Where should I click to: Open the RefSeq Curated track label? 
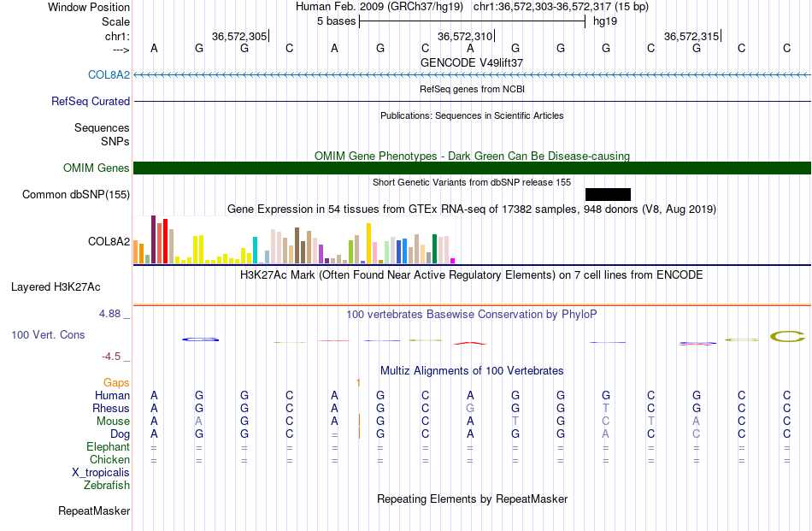[90, 101]
